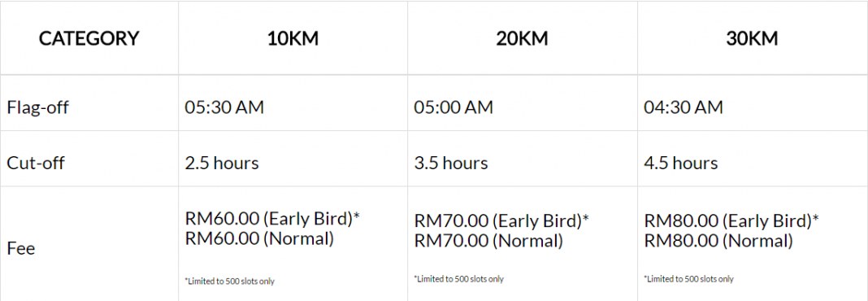Screen dimensions: 868x301
Task: Click the 500 slots note under 30KM
Action: tap(688, 279)
